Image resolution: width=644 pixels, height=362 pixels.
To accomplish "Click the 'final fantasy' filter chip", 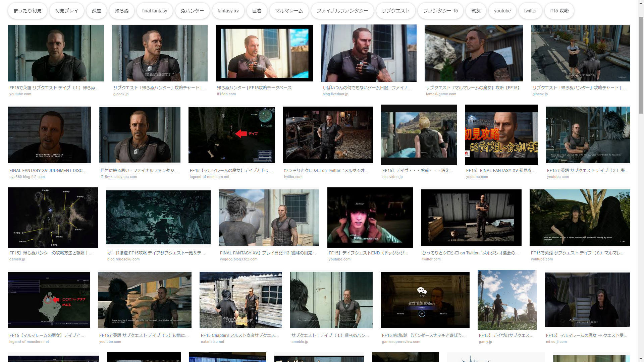I will click(x=154, y=11).
